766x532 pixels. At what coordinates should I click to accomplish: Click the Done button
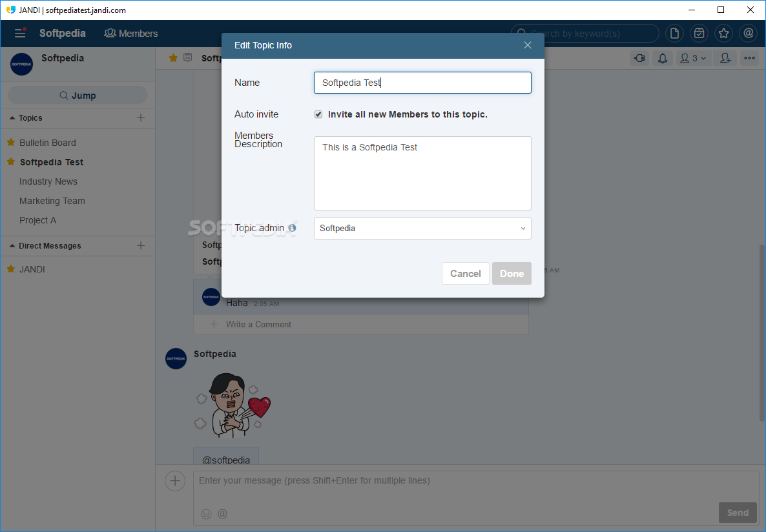point(512,274)
